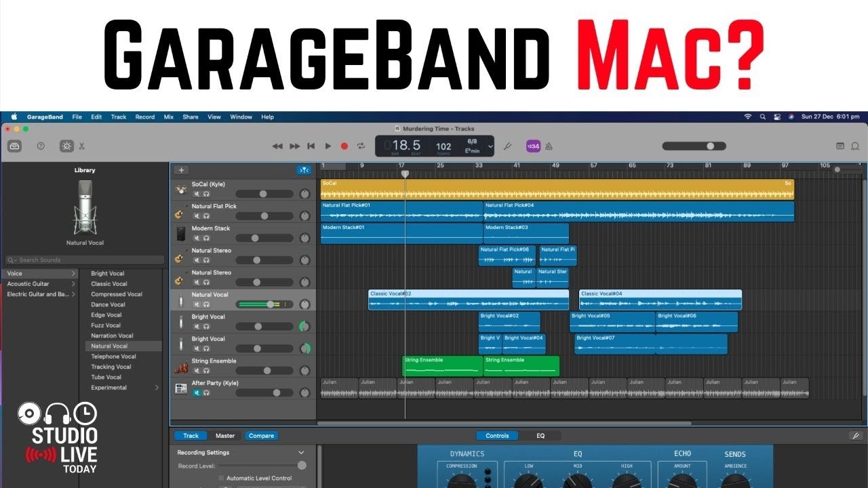Click the SoCal drum kit icon

click(180, 190)
